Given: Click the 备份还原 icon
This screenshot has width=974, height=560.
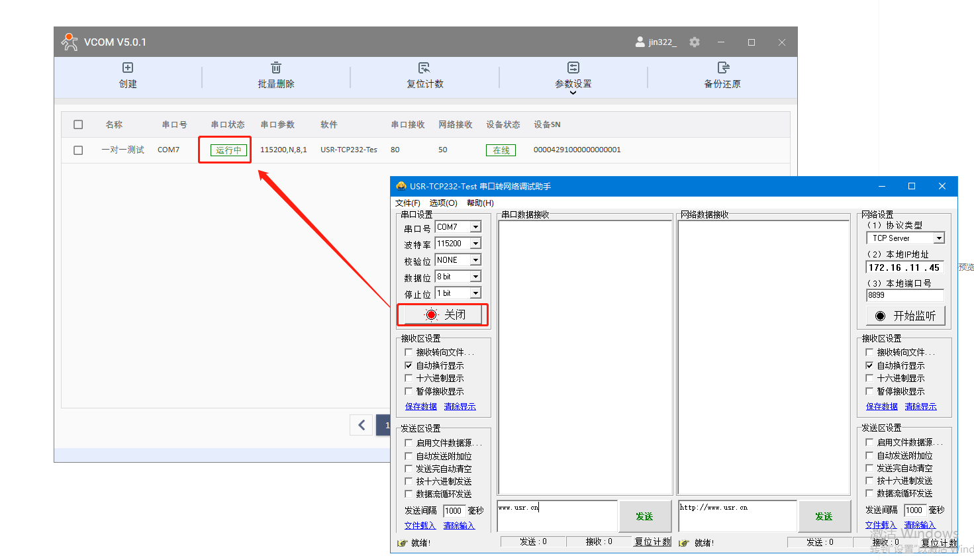Looking at the screenshot, I should pyautogui.click(x=723, y=68).
